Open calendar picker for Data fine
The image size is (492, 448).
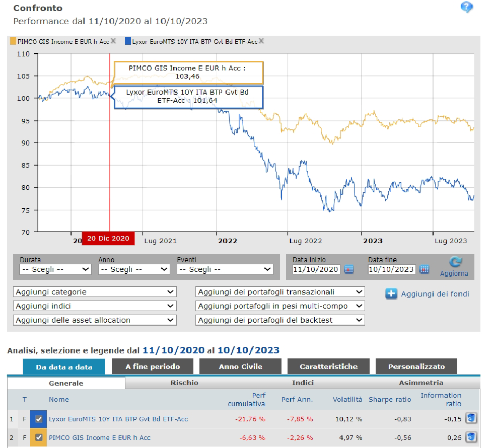(424, 269)
